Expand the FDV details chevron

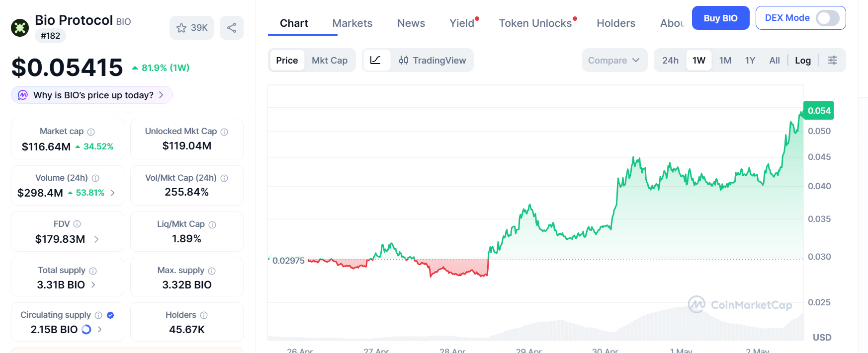(96, 239)
